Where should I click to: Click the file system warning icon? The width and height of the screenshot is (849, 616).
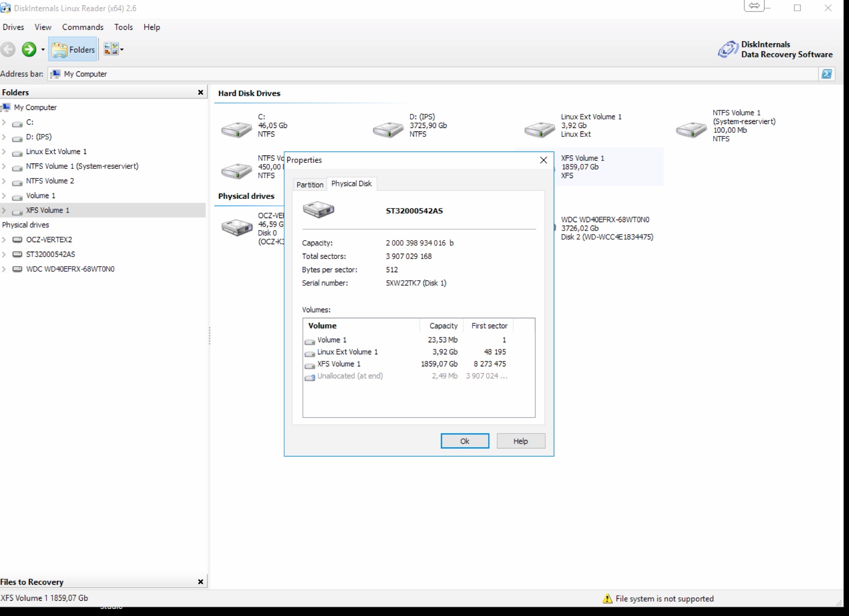click(x=608, y=598)
